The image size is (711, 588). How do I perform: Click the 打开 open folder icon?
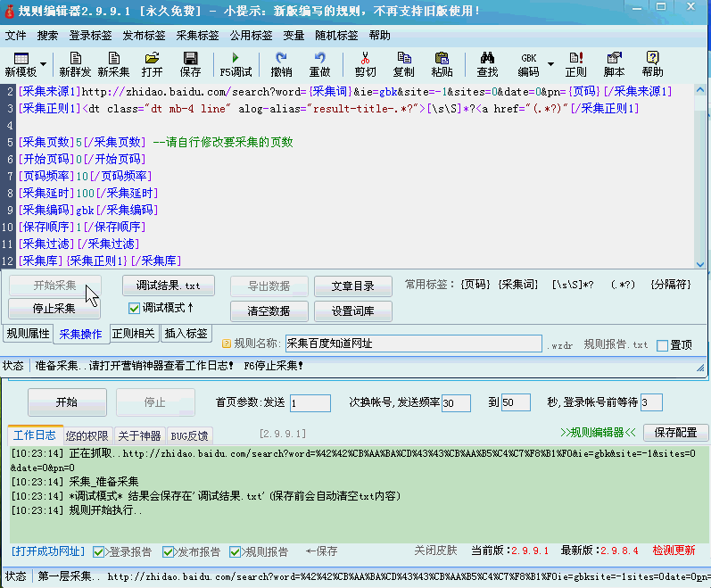[x=152, y=64]
